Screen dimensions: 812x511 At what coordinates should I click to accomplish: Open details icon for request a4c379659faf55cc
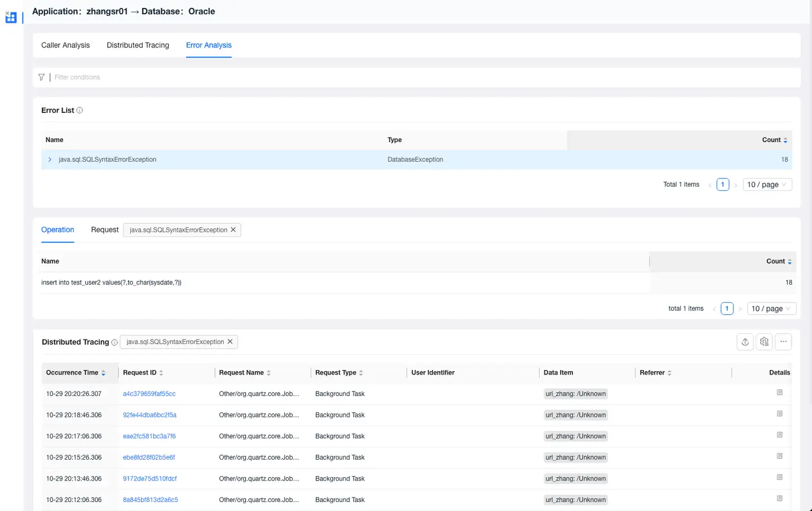point(779,393)
